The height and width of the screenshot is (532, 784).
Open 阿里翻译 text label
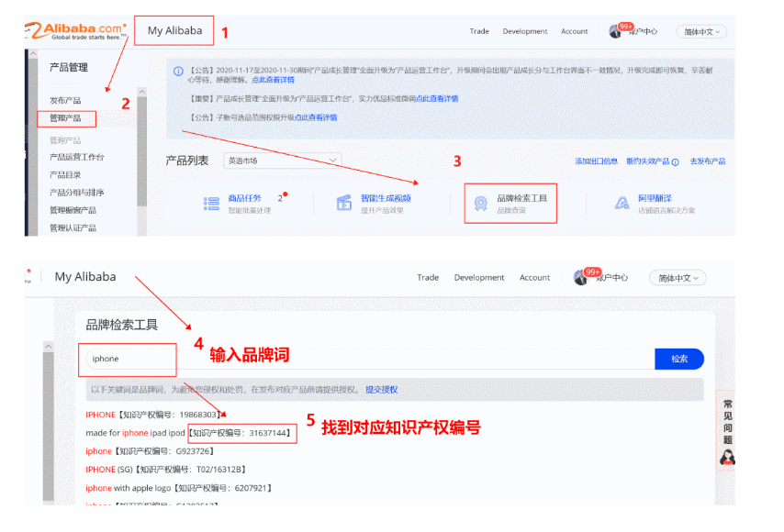coord(655,198)
